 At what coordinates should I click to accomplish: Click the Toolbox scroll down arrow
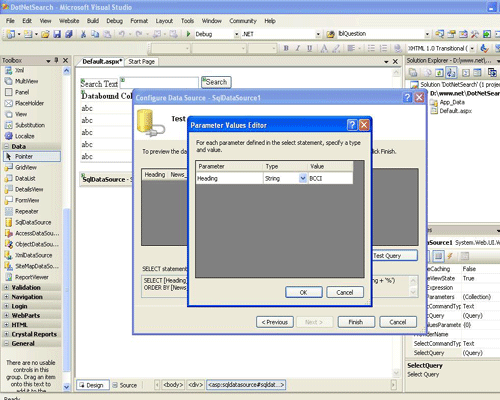click(66, 387)
